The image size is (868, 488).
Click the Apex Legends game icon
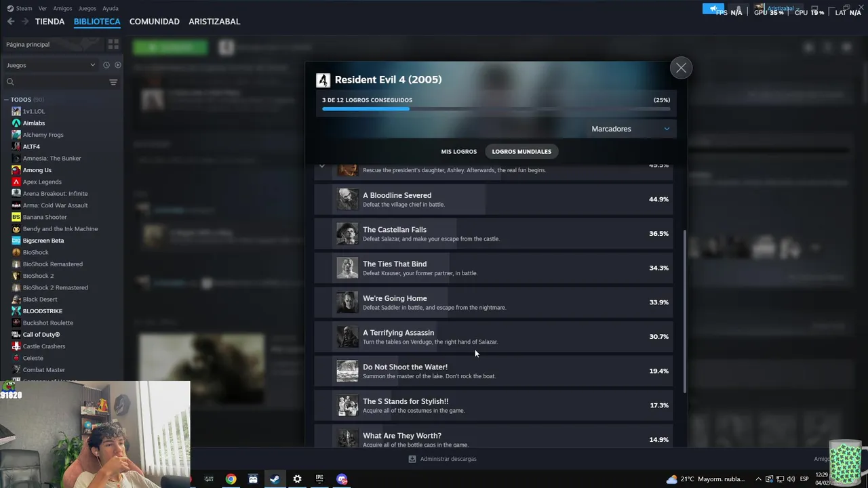click(16, 182)
